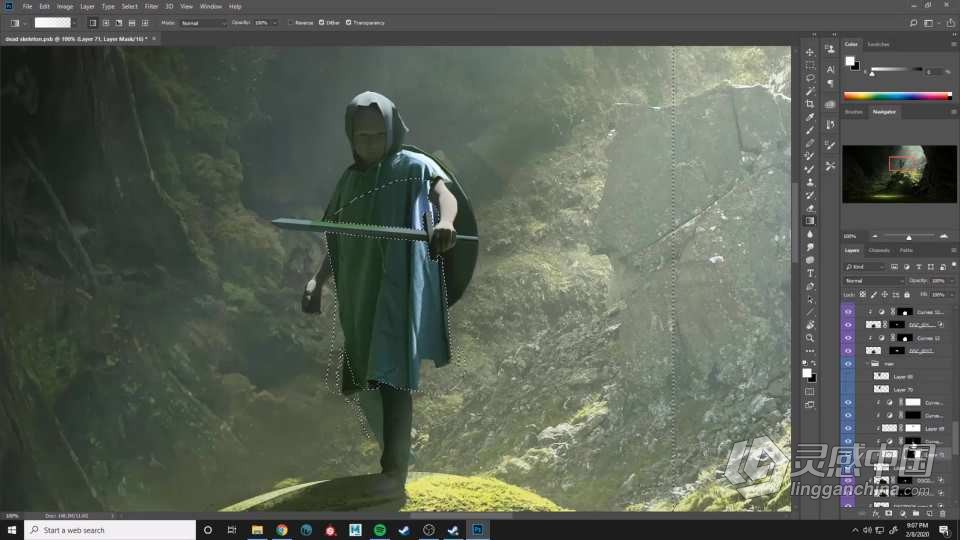The height and width of the screenshot is (540, 960).
Task: Toggle Quick Mask mode
Action: coord(810,391)
